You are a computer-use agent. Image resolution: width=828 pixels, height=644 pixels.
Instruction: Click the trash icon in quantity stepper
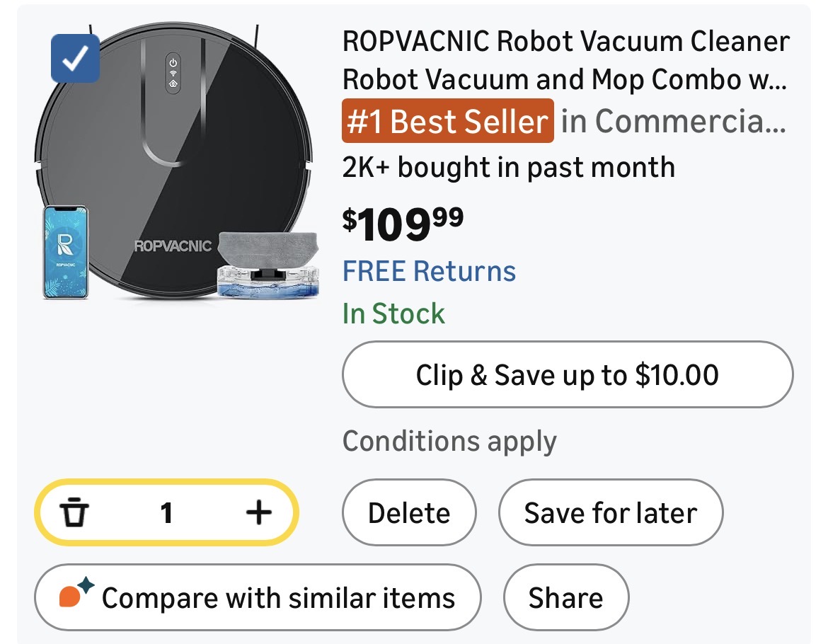[x=74, y=512]
